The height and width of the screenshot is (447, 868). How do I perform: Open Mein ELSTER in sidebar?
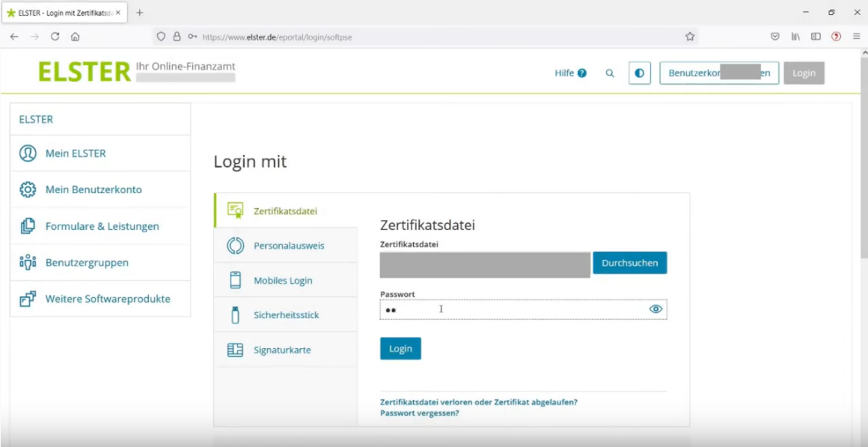(100, 153)
